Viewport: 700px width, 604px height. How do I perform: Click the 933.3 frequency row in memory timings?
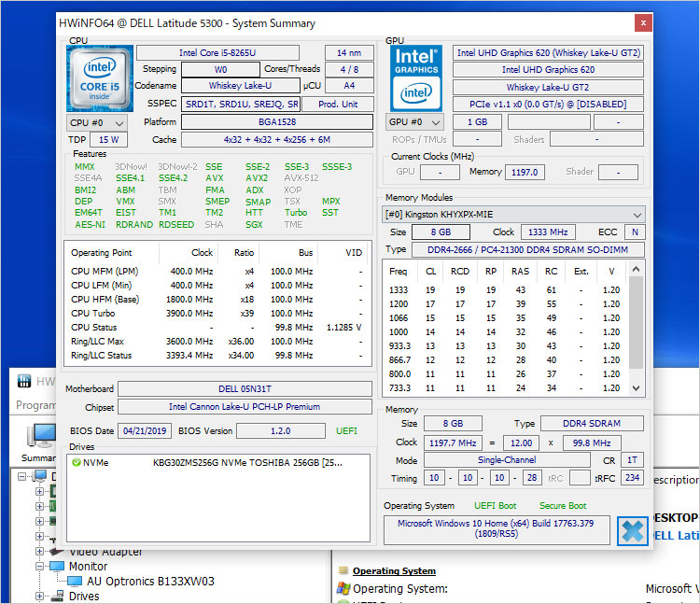[x=504, y=346]
